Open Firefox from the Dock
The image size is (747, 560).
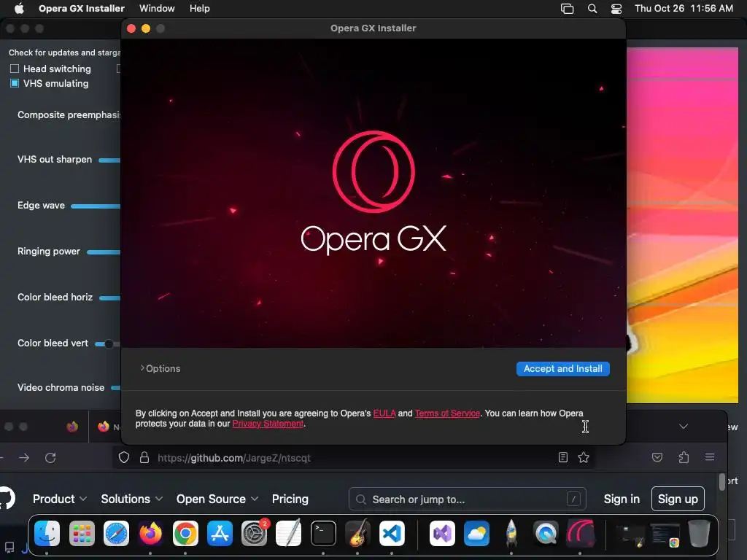150,533
